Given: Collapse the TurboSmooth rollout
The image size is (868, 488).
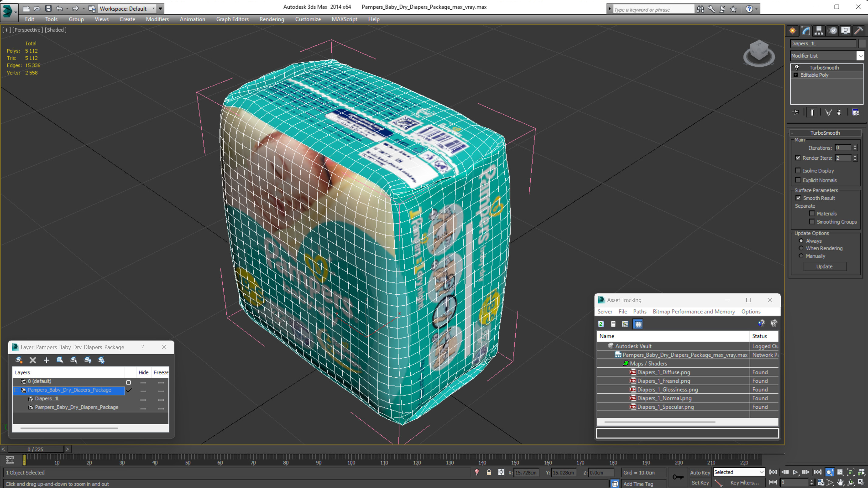Looking at the screenshot, I should 793,133.
